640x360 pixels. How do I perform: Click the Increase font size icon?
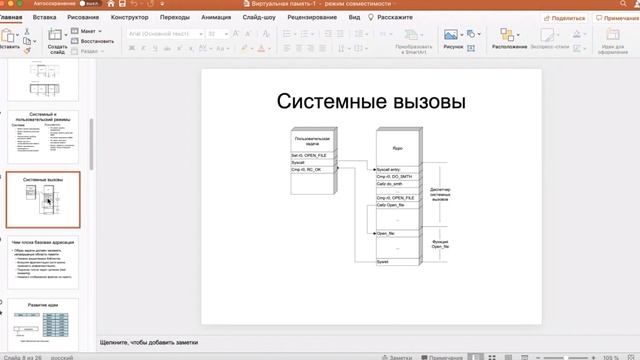[x=236, y=34]
